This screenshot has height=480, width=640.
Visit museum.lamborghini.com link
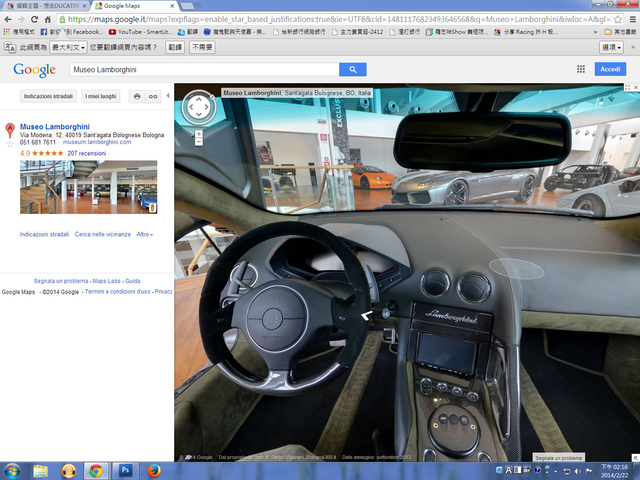tap(97, 142)
